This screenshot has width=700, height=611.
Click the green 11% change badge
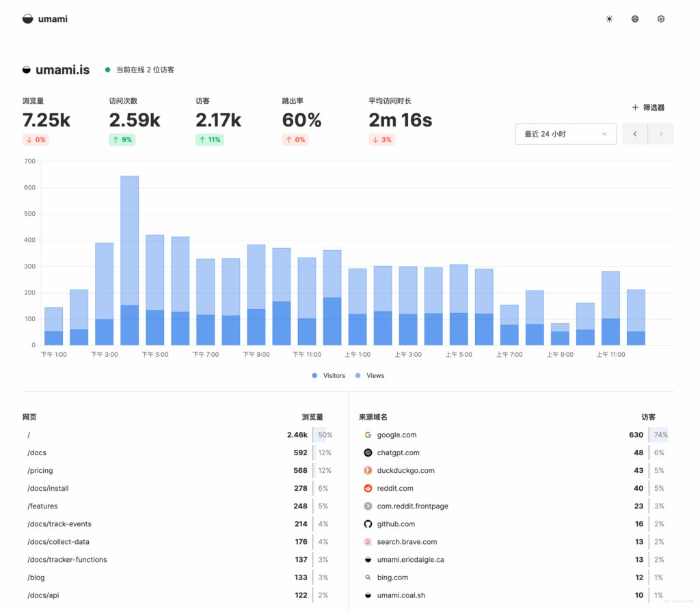(210, 139)
